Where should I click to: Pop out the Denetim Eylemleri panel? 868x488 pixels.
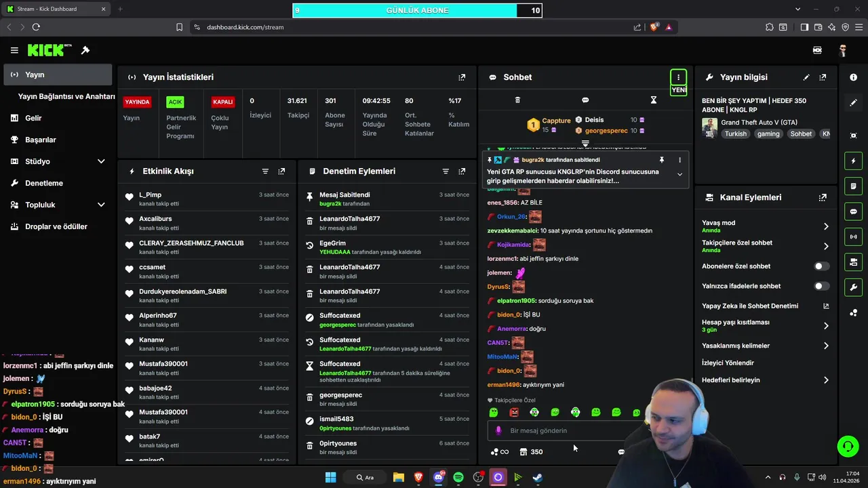(462, 171)
